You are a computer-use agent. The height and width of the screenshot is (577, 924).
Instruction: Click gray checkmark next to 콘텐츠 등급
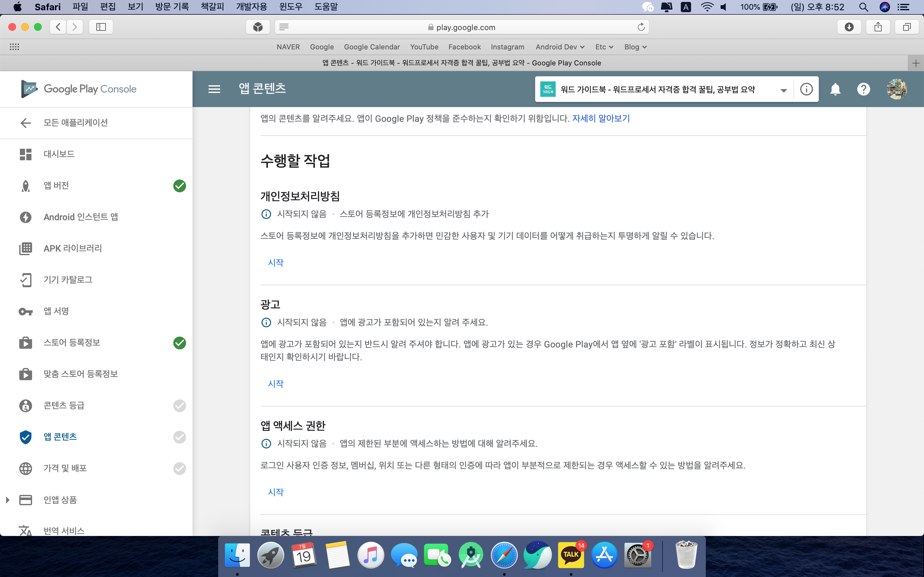[x=179, y=405]
